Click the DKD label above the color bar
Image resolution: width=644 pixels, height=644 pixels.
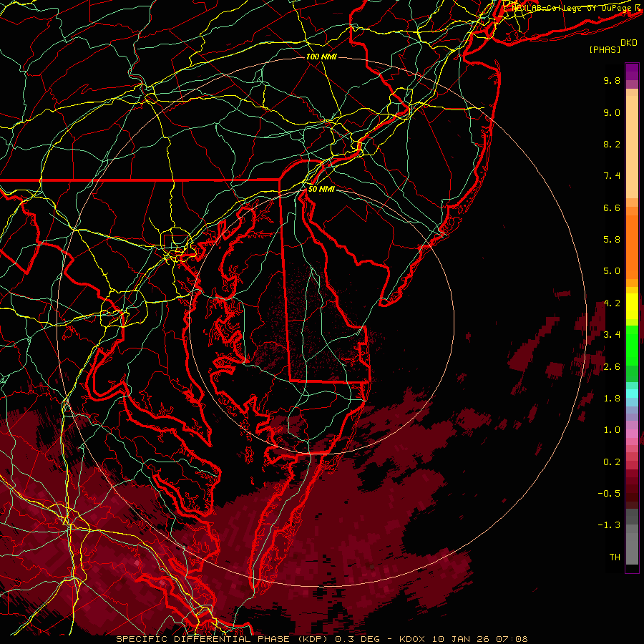pyautogui.click(x=629, y=43)
